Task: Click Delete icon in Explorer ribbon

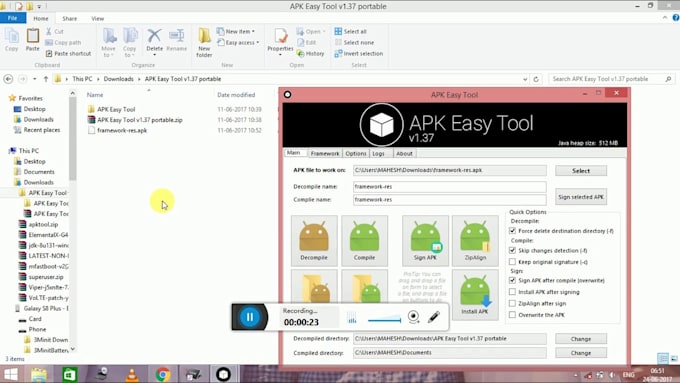Action: (x=154, y=41)
